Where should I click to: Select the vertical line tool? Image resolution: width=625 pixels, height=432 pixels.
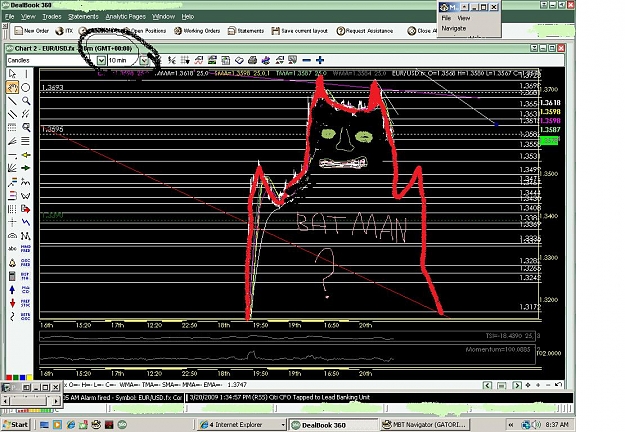pyautogui.click(x=26, y=74)
